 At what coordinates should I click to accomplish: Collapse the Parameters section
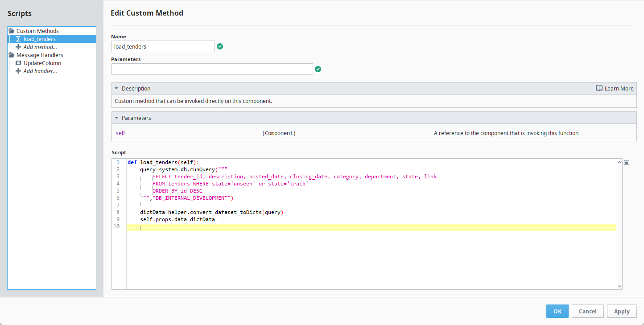116,118
